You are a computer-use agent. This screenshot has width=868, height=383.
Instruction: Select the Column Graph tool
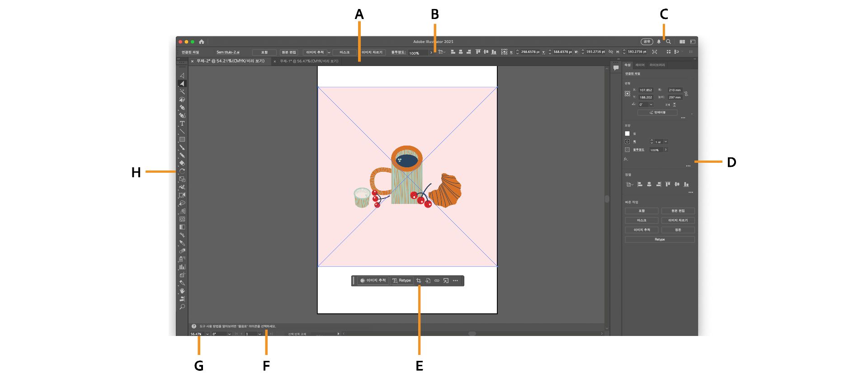(x=182, y=267)
